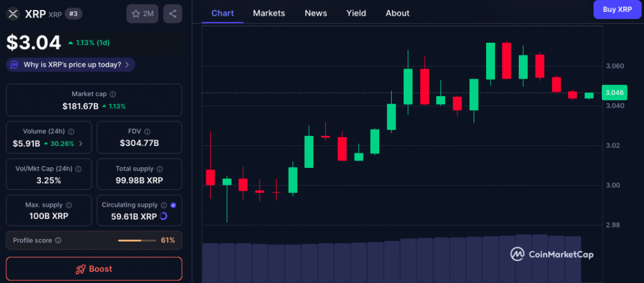
Task: Click the Boost button
Action: click(x=94, y=269)
